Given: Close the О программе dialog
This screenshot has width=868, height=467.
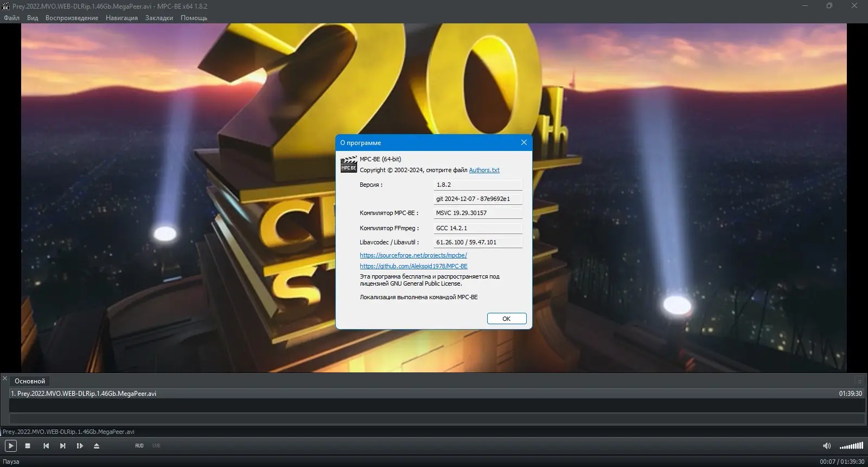Looking at the screenshot, I should (524, 142).
